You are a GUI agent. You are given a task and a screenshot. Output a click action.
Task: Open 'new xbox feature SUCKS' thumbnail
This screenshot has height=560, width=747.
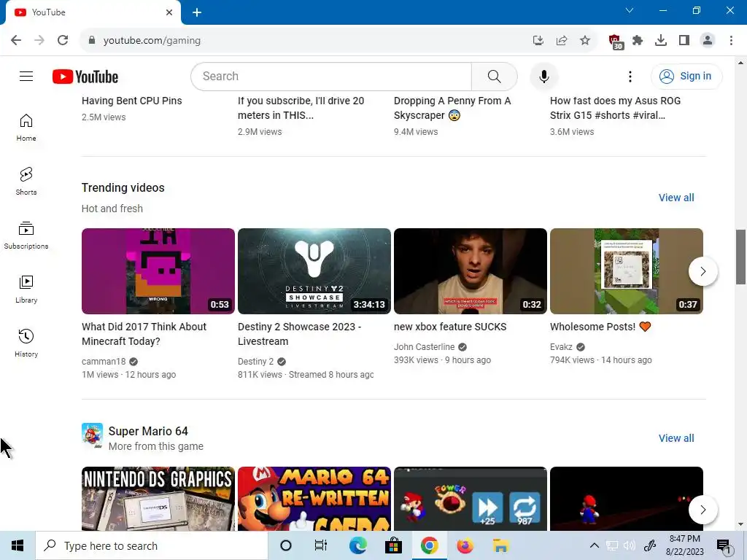pos(471,271)
